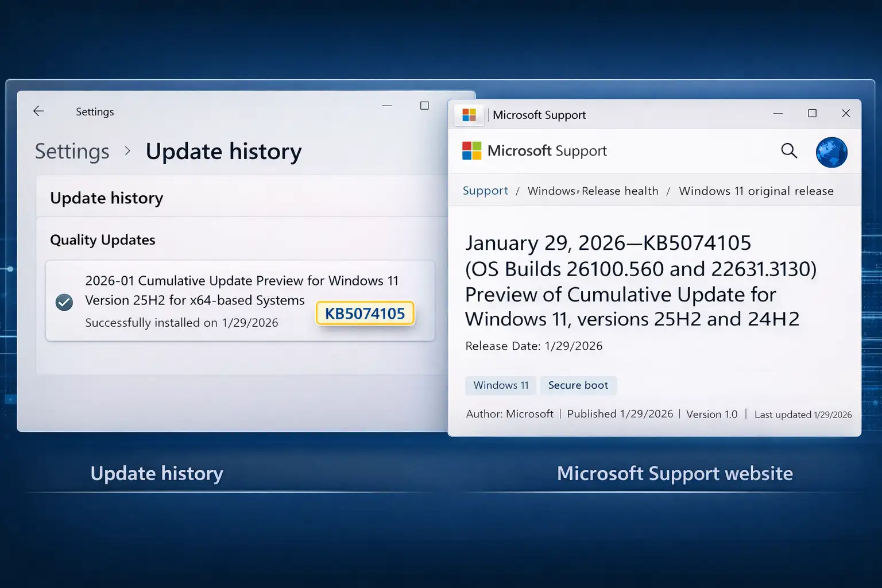This screenshot has height=588, width=882.
Task: Click the Support link in the breadcrumb
Action: coord(485,191)
